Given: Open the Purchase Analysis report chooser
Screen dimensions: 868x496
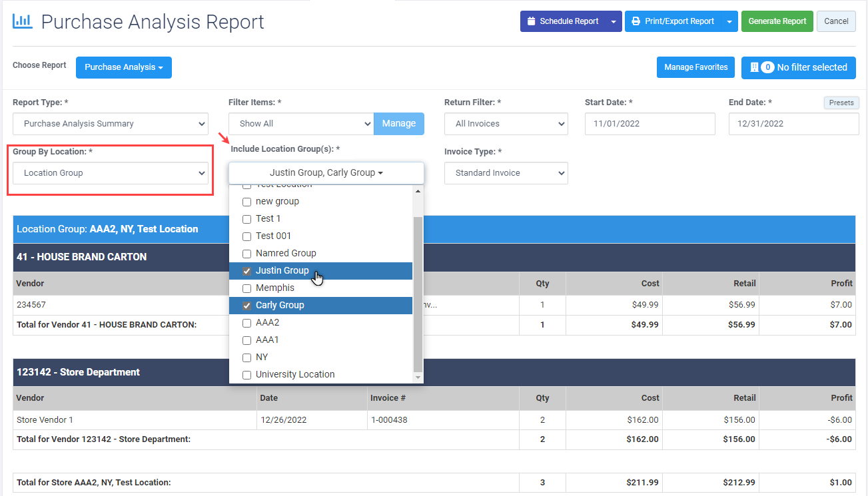Looking at the screenshot, I should pyautogui.click(x=123, y=67).
